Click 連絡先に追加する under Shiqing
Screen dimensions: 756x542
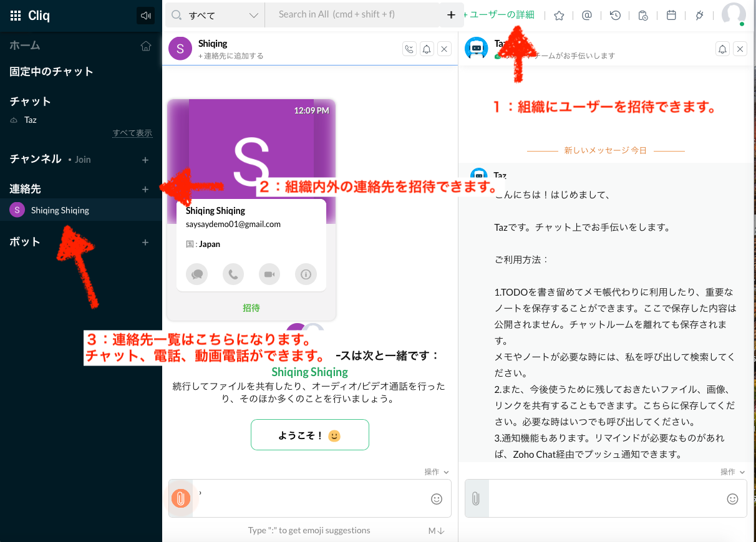click(x=231, y=56)
